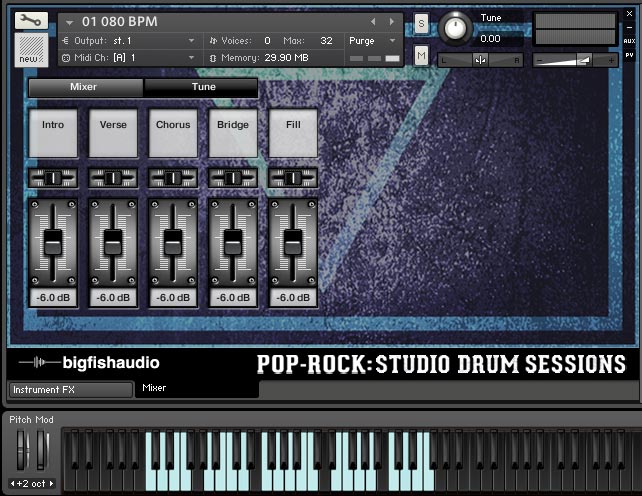Mute the instrument with M button

(x=421, y=55)
